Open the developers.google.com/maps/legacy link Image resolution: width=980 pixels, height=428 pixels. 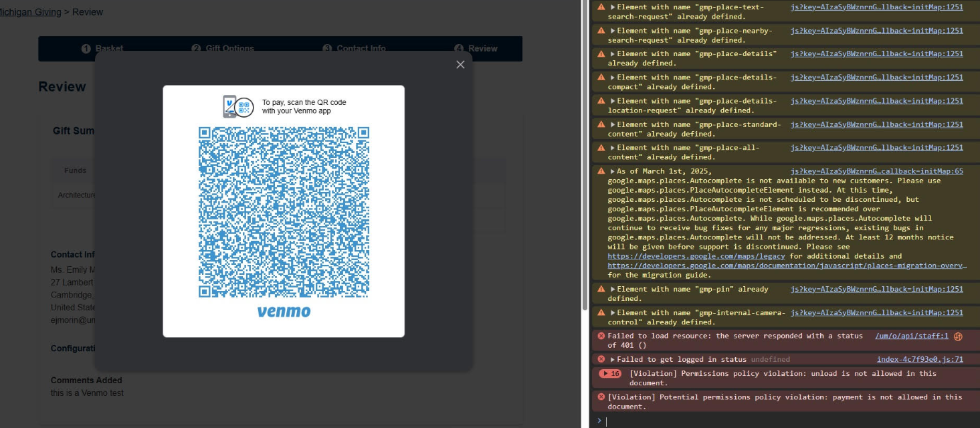click(x=696, y=255)
